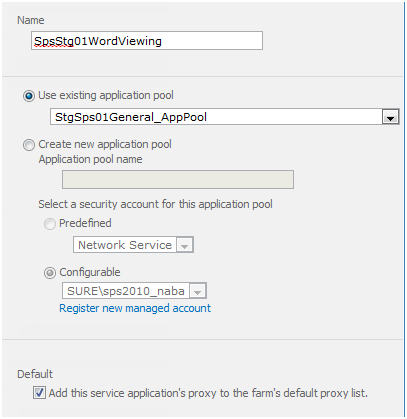Viewport: 407px width, 419px height.
Task: Click the SURE\sps2010_naba combo box text
Action: (126, 291)
